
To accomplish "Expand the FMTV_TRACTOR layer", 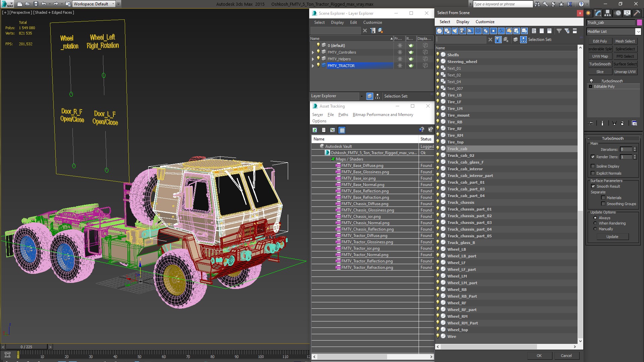I will click(313, 66).
